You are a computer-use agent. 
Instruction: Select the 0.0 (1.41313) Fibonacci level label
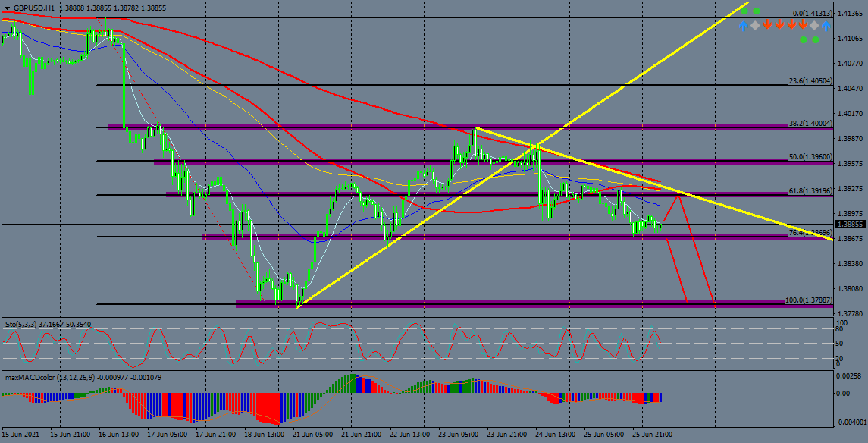pyautogui.click(x=812, y=14)
